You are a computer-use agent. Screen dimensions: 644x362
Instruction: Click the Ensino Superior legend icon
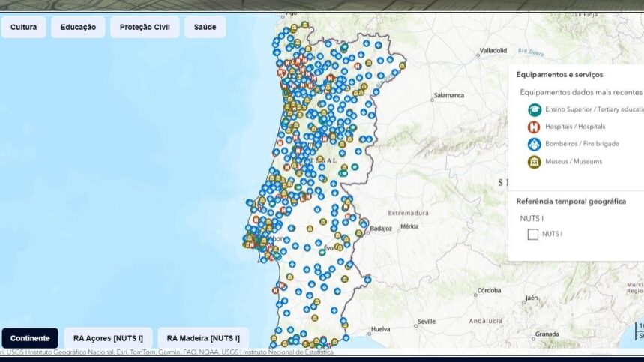[534, 109]
